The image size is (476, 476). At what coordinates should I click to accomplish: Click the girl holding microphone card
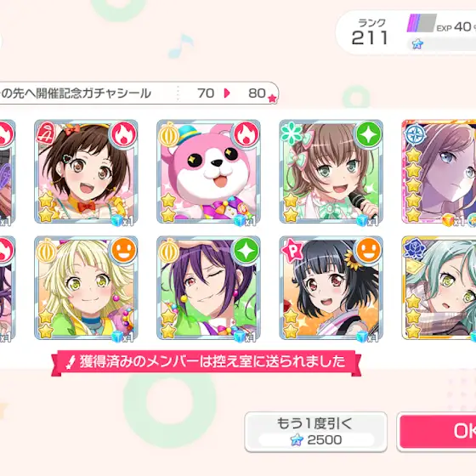pyautogui.click(x=331, y=172)
